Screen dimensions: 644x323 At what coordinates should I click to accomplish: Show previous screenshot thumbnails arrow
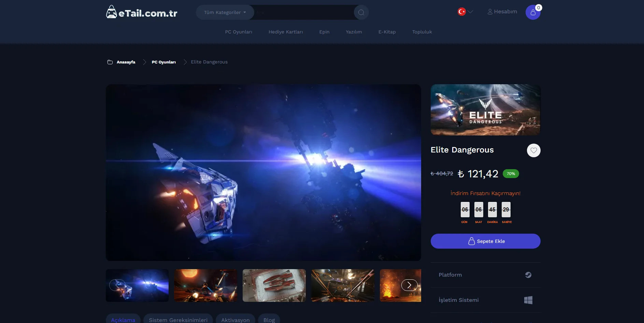click(x=117, y=285)
